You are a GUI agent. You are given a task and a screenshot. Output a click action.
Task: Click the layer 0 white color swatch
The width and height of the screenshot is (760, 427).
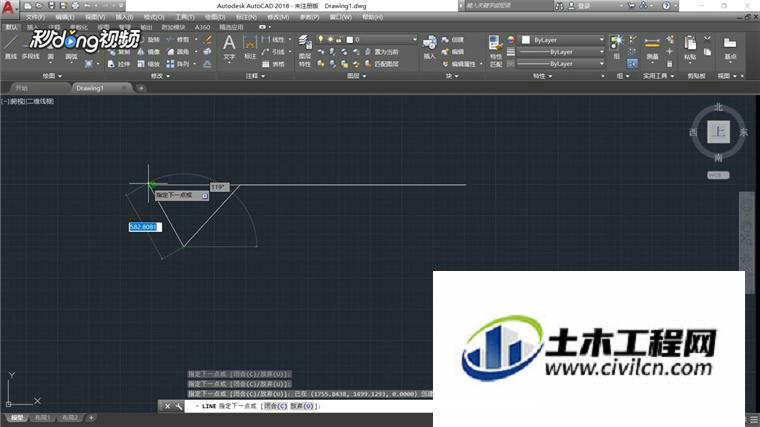click(349, 39)
